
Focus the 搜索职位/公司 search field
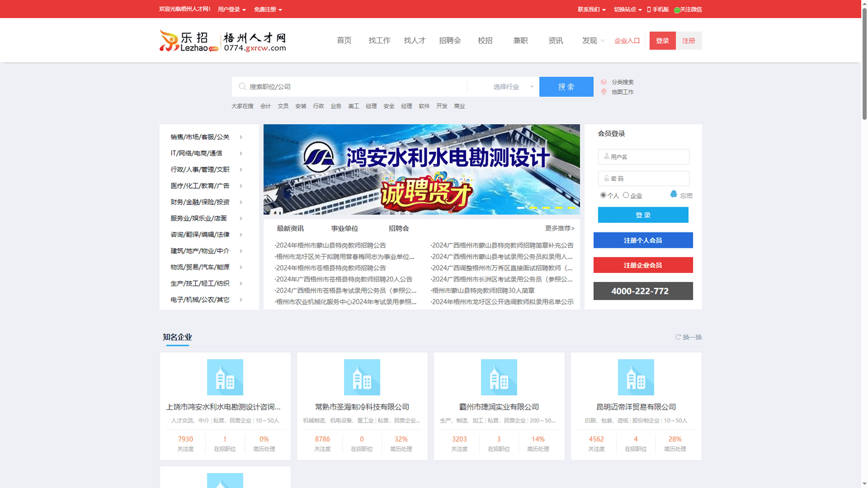pos(350,87)
